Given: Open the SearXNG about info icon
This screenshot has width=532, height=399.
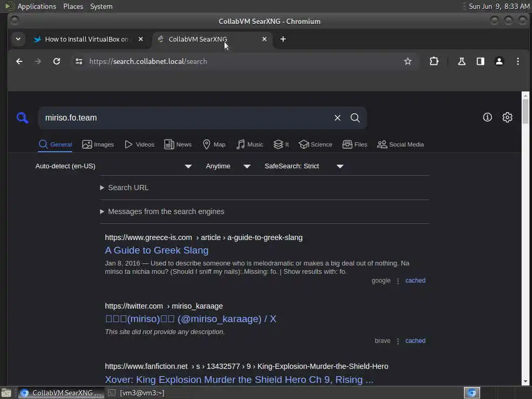Looking at the screenshot, I should click(487, 117).
